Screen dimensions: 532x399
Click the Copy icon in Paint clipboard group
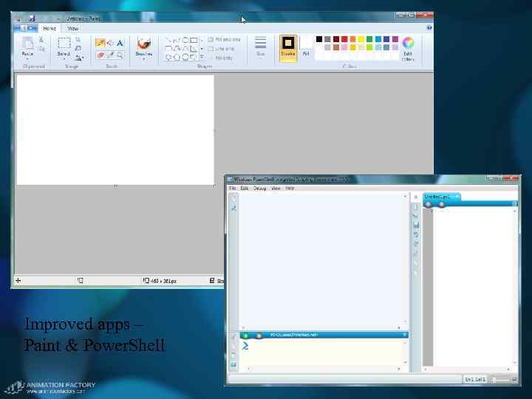(x=41, y=50)
